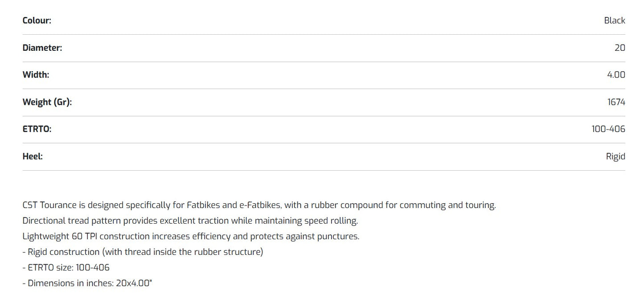Click the Colour label
Viewport: 644px width, 307px height.
click(x=37, y=20)
